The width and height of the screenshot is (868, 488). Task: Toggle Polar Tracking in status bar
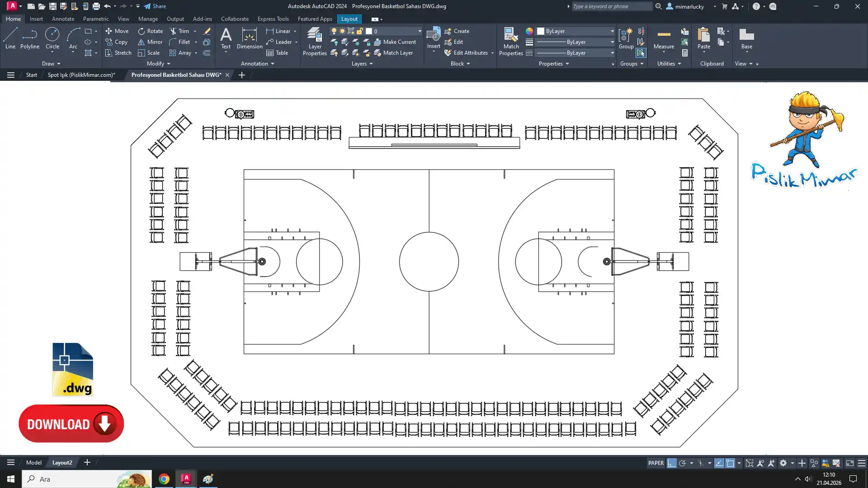(x=682, y=463)
